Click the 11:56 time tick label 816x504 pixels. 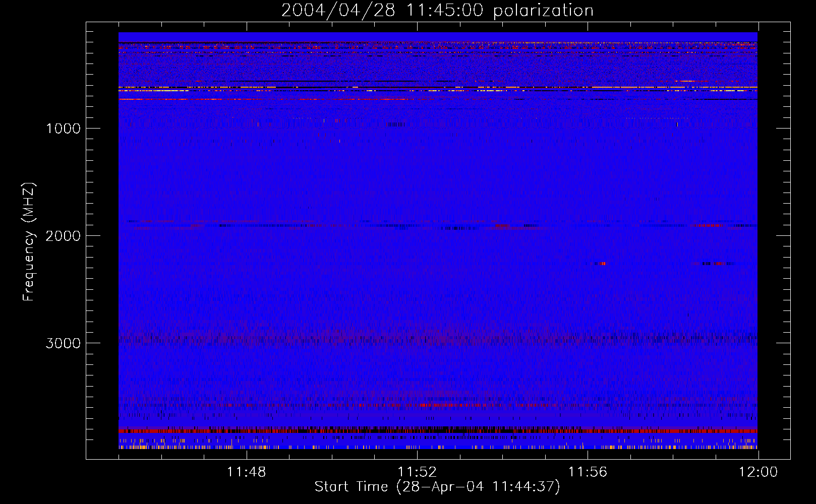[588, 472]
